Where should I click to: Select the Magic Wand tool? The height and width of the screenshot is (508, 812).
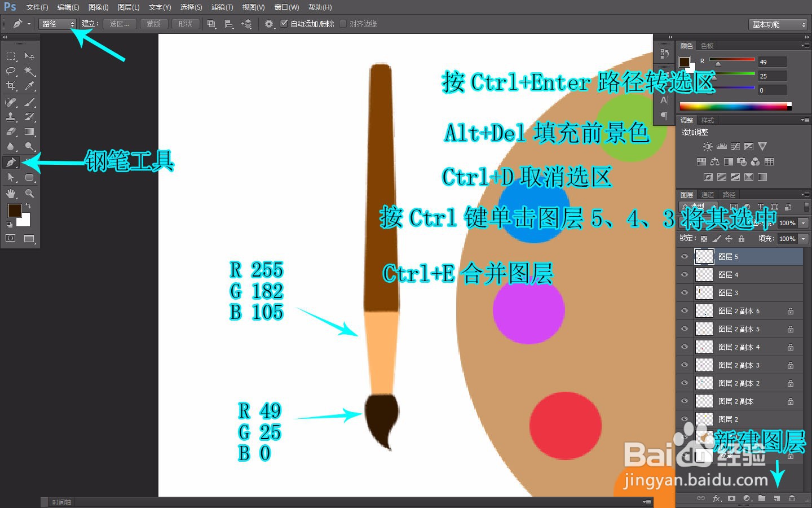(29, 71)
